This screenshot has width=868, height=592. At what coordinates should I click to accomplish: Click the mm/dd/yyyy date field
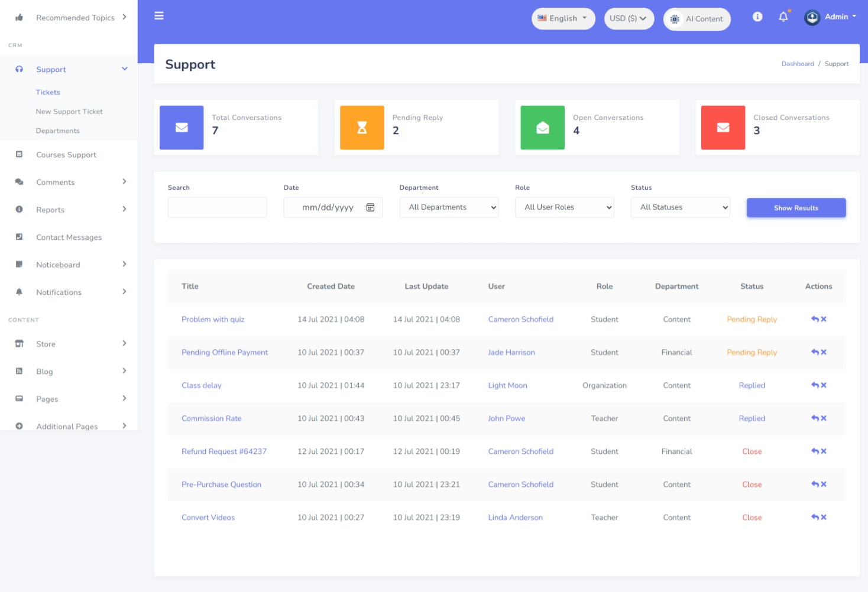(x=333, y=207)
